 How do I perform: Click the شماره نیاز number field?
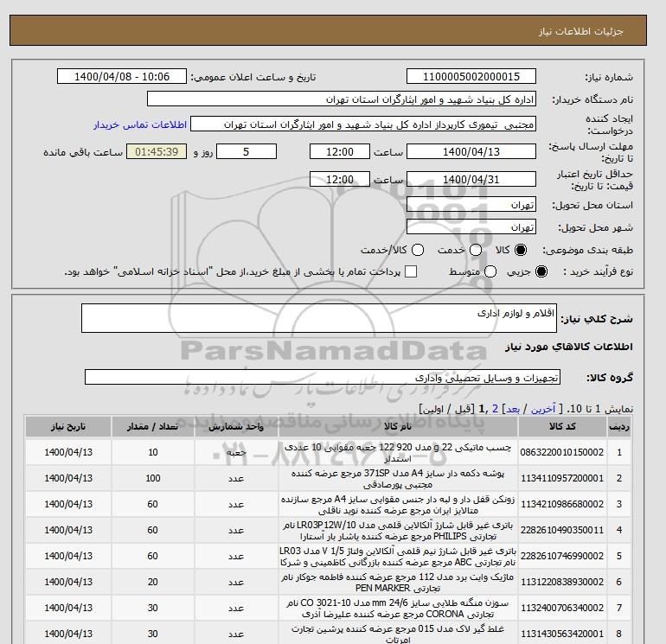pyautogui.click(x=471, y=76)
